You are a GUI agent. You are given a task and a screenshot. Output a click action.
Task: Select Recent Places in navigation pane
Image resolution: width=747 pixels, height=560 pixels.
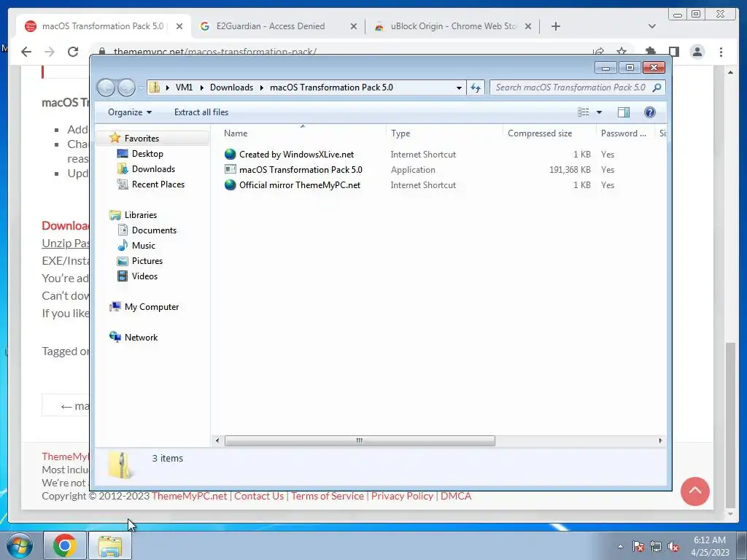(158, 184)
